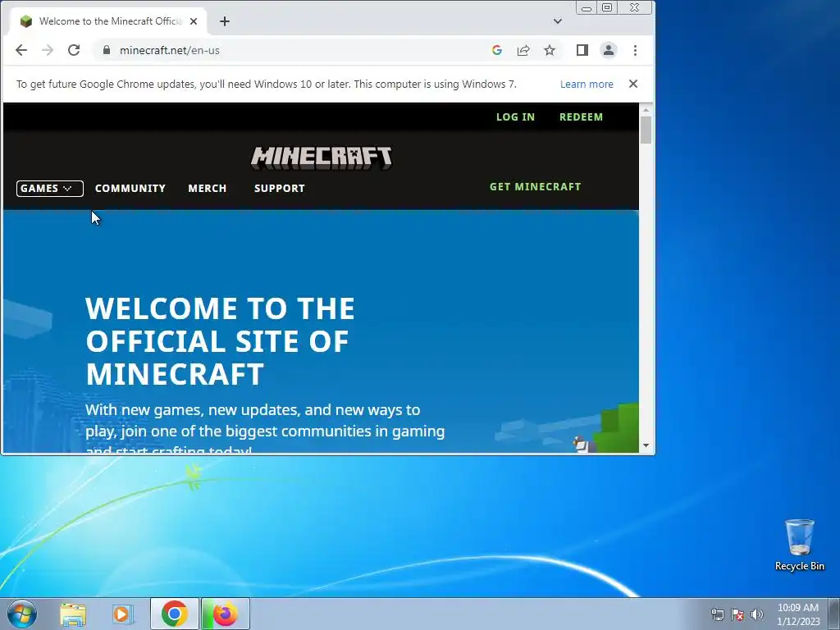This screenshot has width=840, height=630.
Task: Click the network tray icon
Action: click(x=717, y=614)
